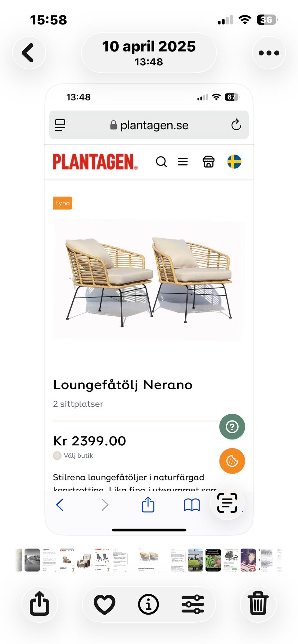Viewport: 298px width, 644px height.
Task: Tap the Live Text scan icon
Action: coord(227,503)
